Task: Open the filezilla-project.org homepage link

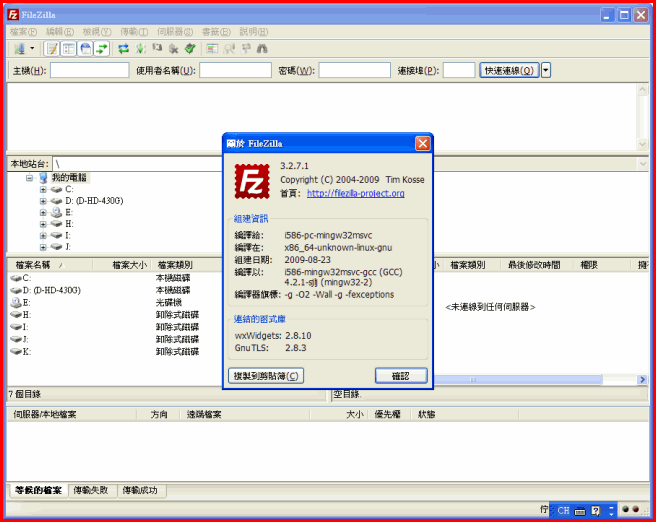Action: (x=355, y=193)
